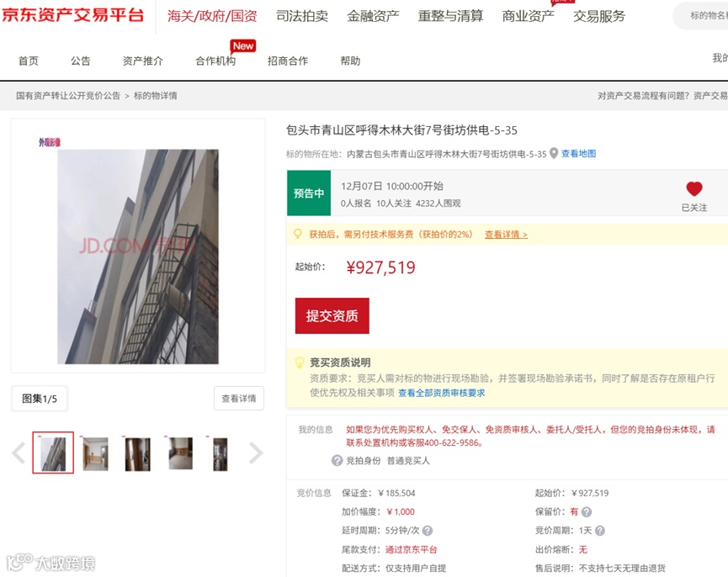
Task: Click breadcrumb 标的物详情
Action: 156,96
